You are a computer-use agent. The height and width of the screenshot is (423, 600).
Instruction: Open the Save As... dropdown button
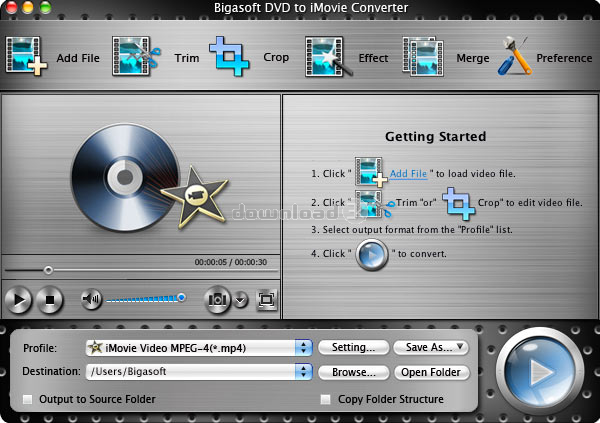431,348
